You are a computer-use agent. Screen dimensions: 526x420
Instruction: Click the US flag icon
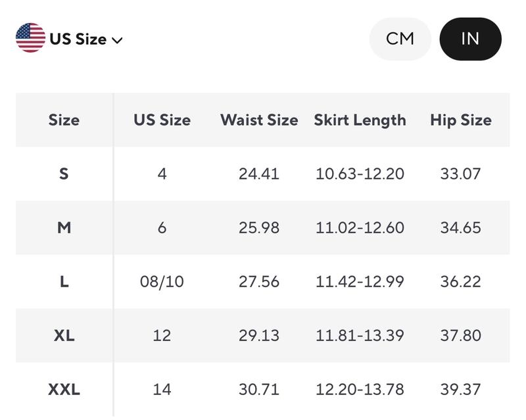(x=30, y=37)
